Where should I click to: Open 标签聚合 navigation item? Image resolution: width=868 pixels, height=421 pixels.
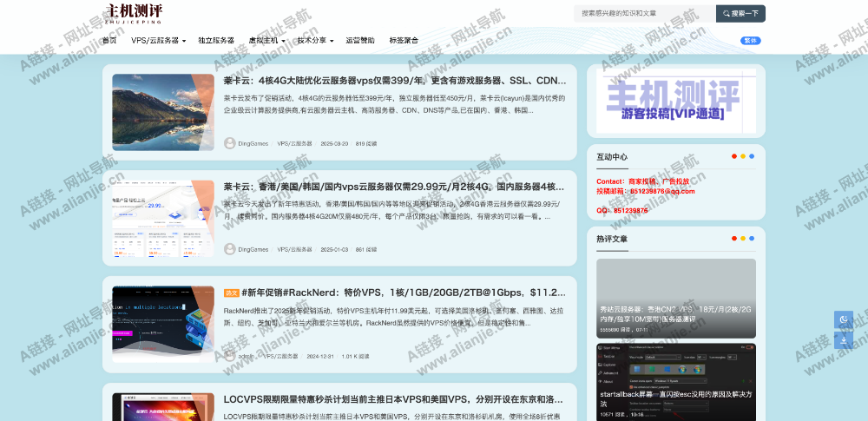[404, 41]
